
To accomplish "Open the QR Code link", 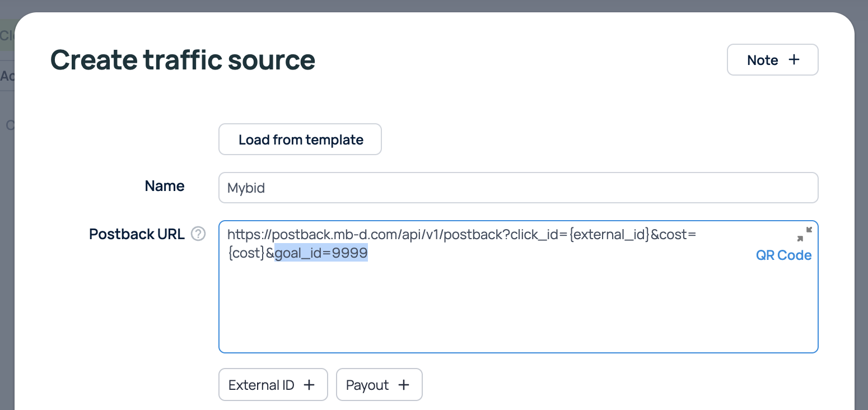I will tap(783, 255).
